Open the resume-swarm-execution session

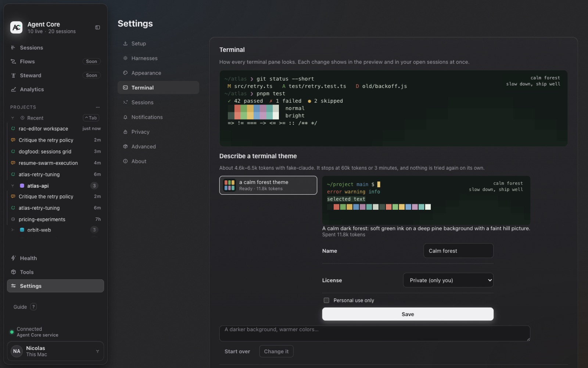click(55, 163)
